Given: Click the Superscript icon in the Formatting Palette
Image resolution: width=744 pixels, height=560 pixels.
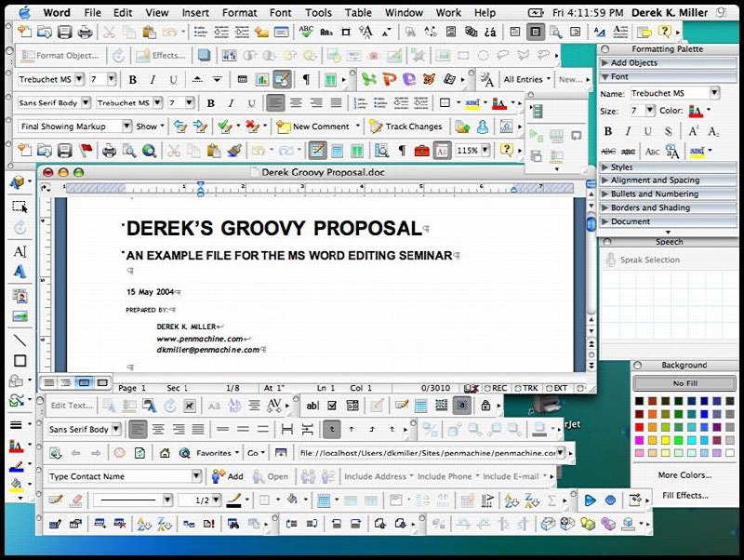Looking at the screenshot, I should [693, 130].
